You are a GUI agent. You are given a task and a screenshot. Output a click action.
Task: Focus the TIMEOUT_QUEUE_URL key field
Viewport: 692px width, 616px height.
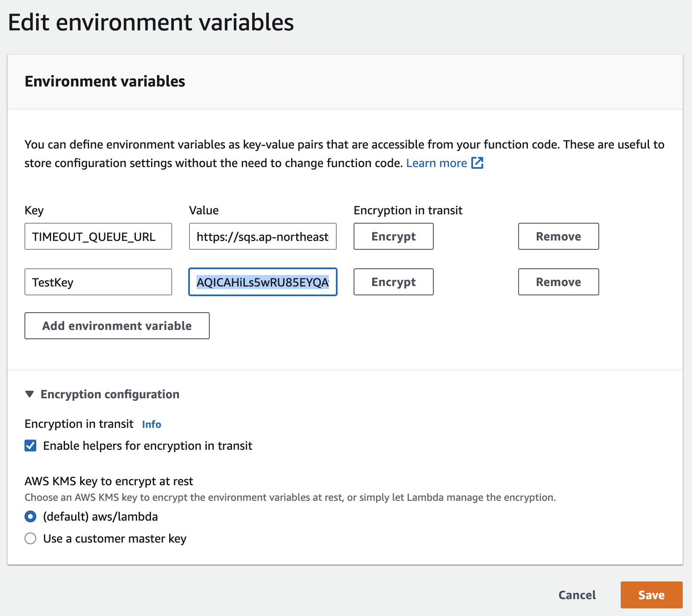point(98,236)
